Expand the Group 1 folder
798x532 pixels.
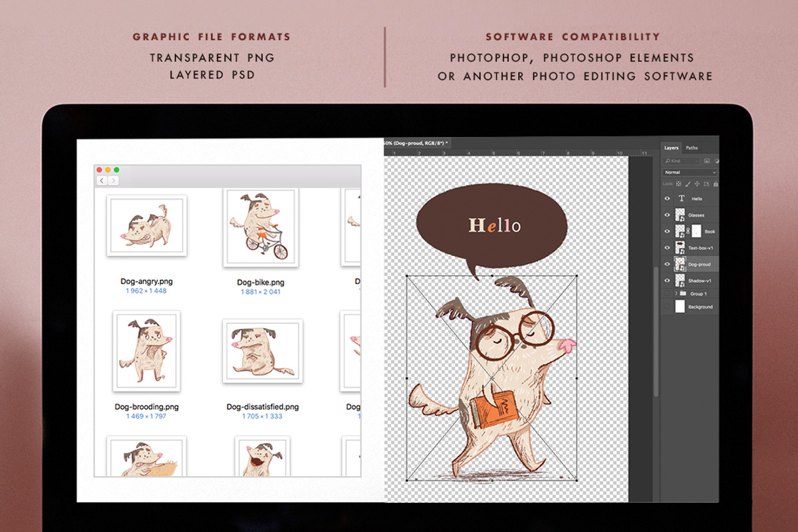pyautogui.click(x=676, y=293)
